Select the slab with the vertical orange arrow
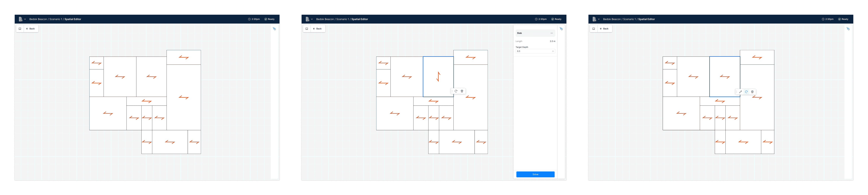This screenshot has width=868, height=195. pyautogui.click(x=438, y=77)
